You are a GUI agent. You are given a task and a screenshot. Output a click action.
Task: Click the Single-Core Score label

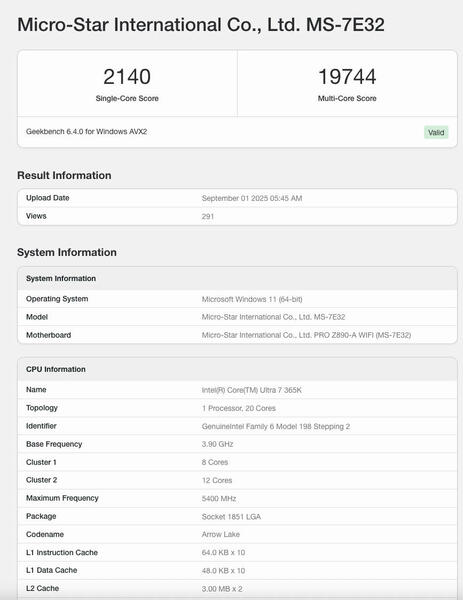(x=127, y=98)
